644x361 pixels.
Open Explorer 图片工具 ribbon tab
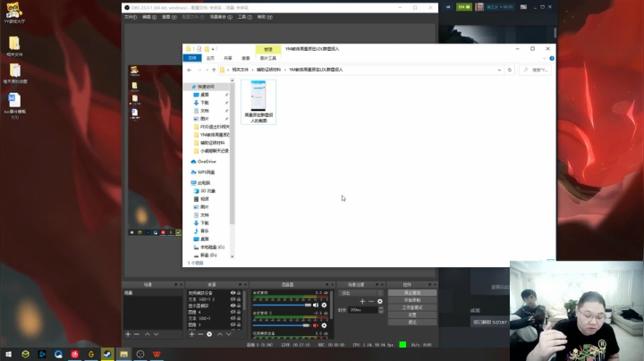[x=268, y=58]
